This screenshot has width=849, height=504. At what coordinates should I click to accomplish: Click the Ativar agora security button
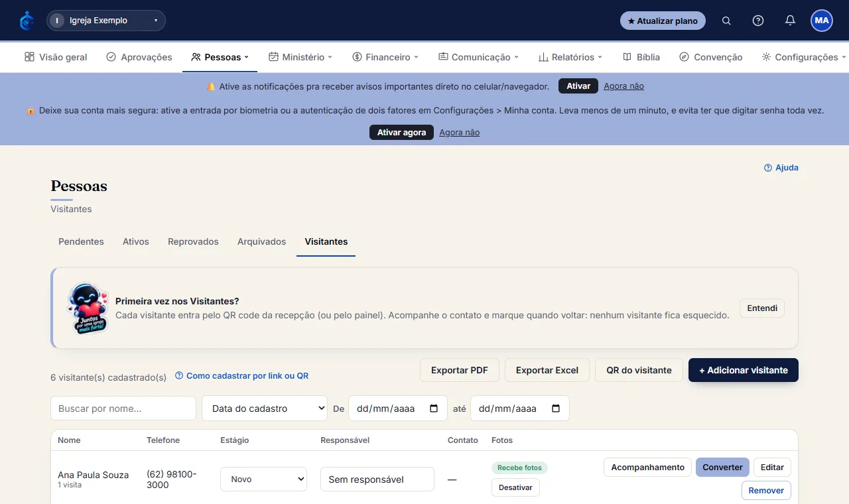(401, 133)
